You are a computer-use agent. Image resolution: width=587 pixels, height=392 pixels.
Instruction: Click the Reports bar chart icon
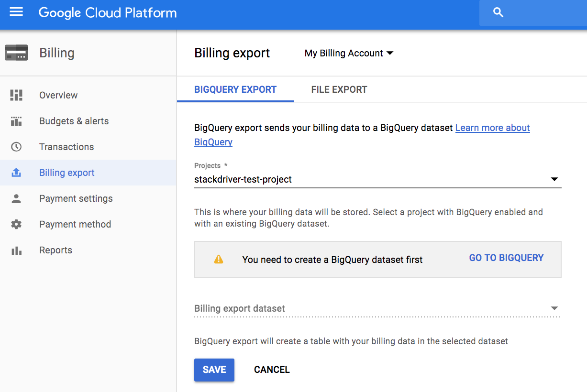click(x=16, y=250)
